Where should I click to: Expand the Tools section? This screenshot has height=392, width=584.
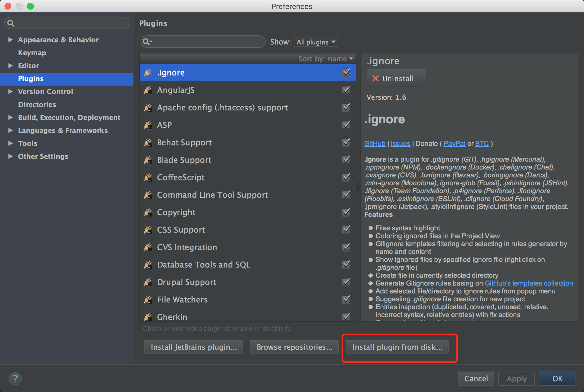pyautogui.click(x=10, y=143)
